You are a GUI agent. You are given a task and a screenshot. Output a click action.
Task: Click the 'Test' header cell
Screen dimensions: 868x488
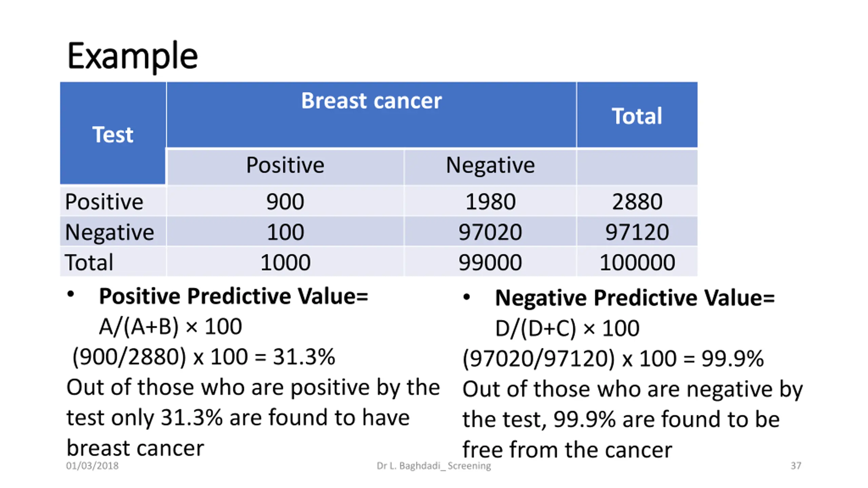(113, 133)
